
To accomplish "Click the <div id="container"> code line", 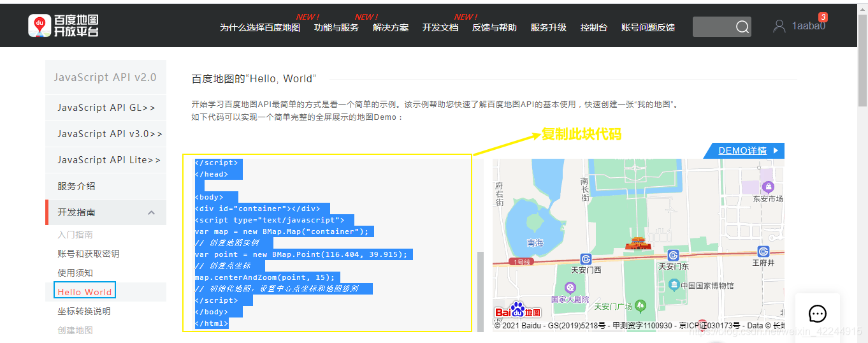I will [x=257, y=208].
